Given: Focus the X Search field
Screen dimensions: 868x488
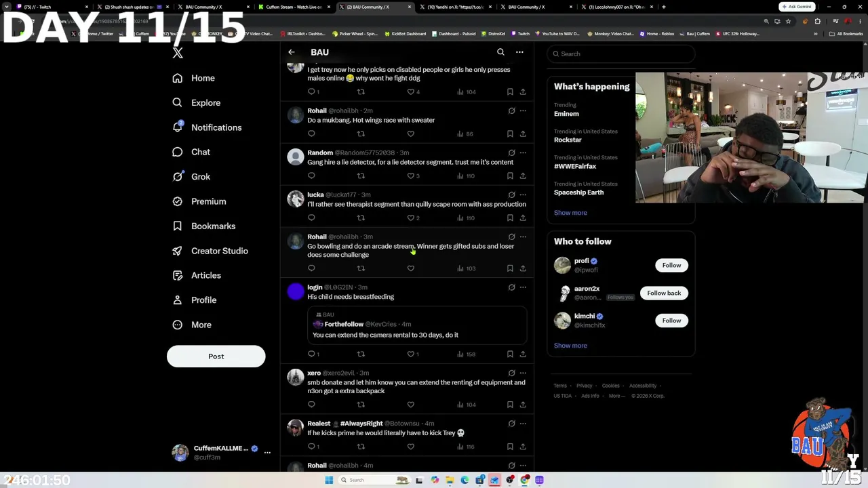Looking at the screenshot, I should 621,54.
